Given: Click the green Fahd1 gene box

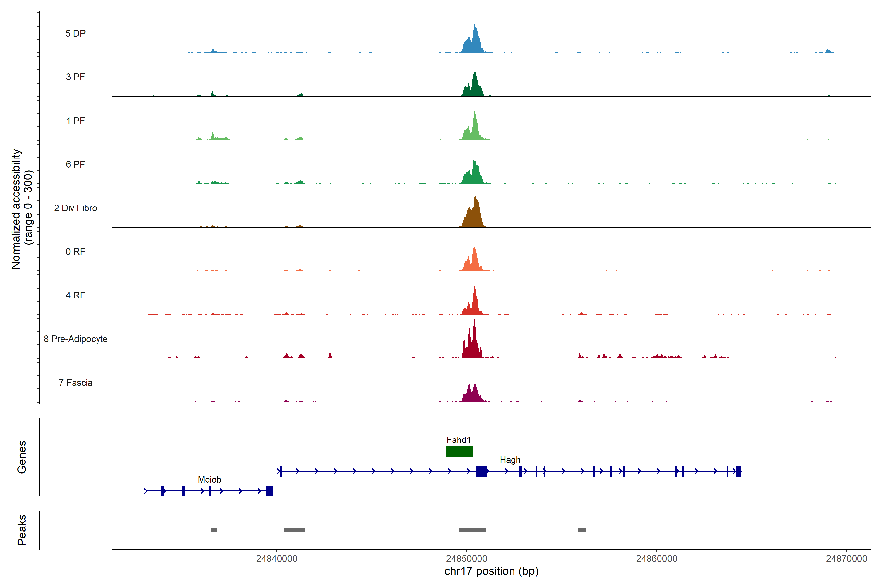Looking at the screenshot, I should pyautogui.click(x=459, y=451).
